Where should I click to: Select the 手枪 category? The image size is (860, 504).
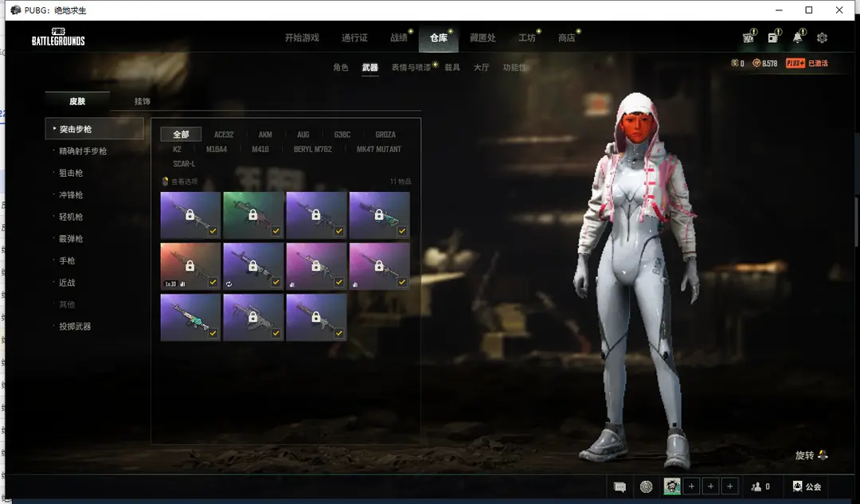[x=67, y=260]
